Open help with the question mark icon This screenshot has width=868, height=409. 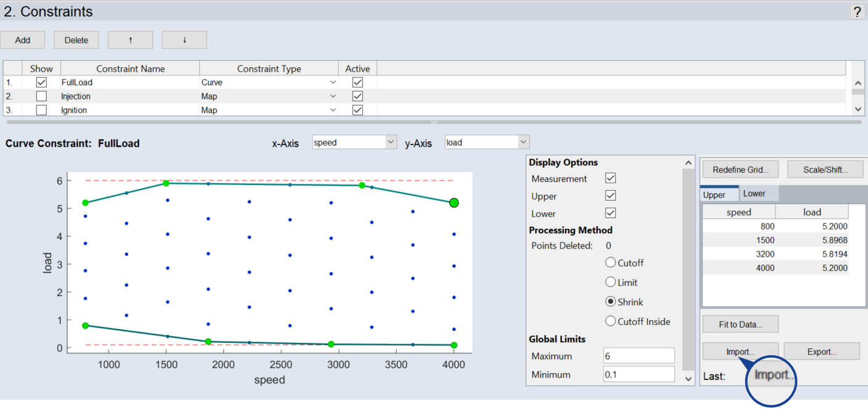click(x=858, y=12)
